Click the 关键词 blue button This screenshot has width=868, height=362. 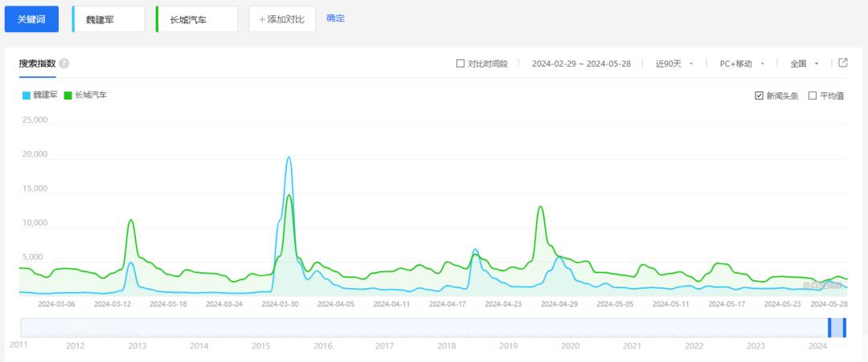click(x=31, y=19)
